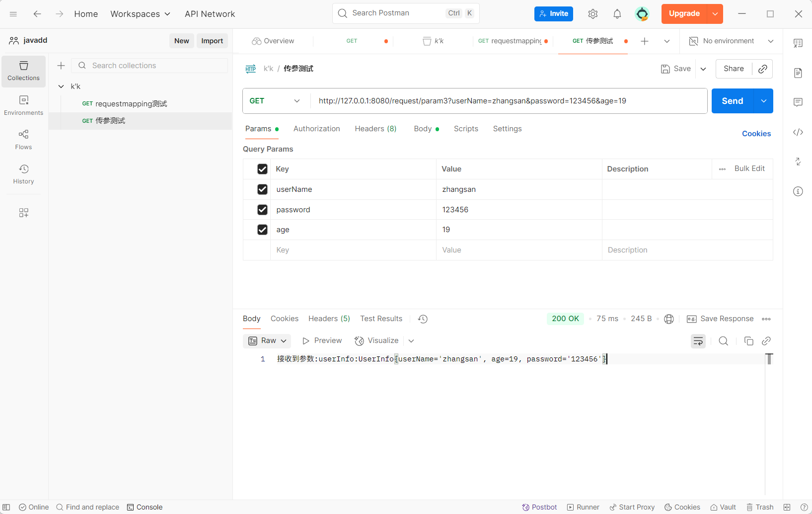812x514 pixels.
Task: Open the Console in the status bar
Action: point(145,507)
